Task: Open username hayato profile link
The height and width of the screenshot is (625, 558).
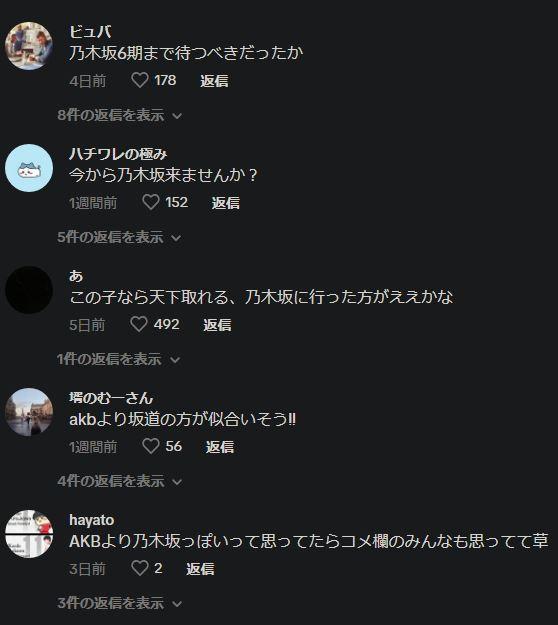Action: tap(92, 520)
